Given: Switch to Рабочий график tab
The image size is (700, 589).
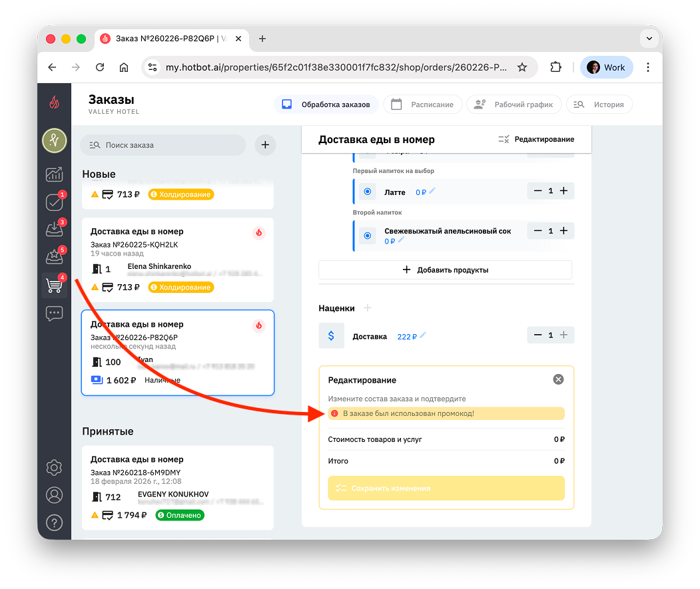Looking at the screenshot, I should click(514, 104).
